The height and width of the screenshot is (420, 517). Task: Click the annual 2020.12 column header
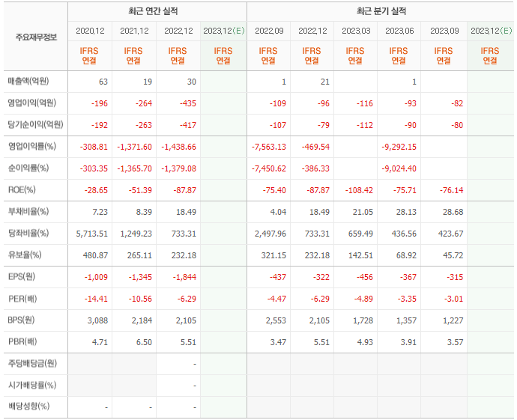pyautogui.click(x=90, y=31)
